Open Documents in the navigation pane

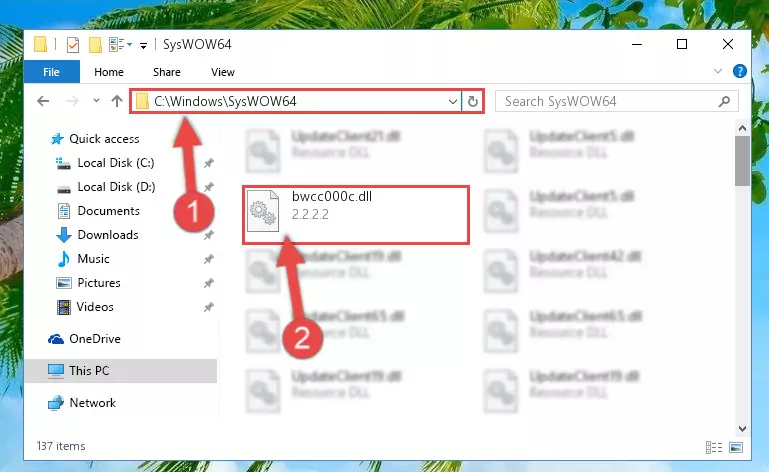pyautogui.click(x=108, y=211)
